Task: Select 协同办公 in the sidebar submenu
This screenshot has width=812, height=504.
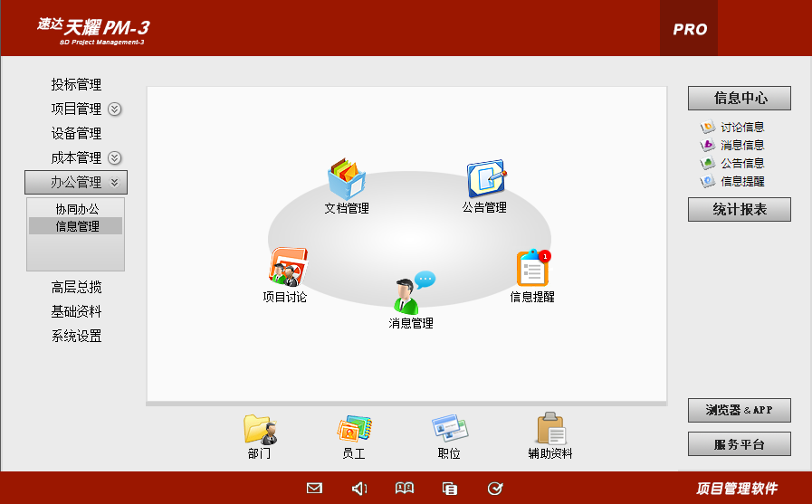Action: pyautogui.click(x=76, y=209)
